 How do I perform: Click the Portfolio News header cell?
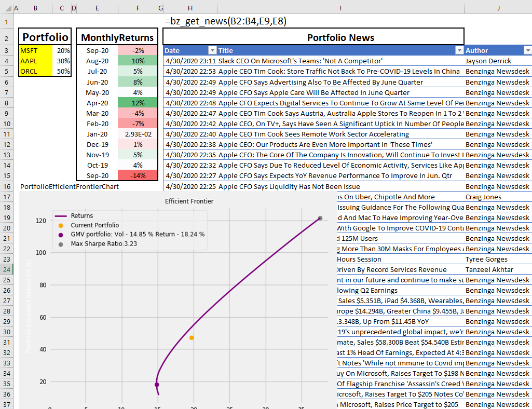313,37
